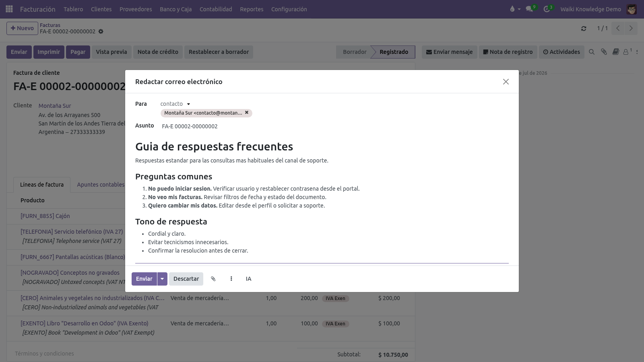This screenshot has width=644, height=362.
Task: Open the chatter book icon
Action: coord(616,52)
